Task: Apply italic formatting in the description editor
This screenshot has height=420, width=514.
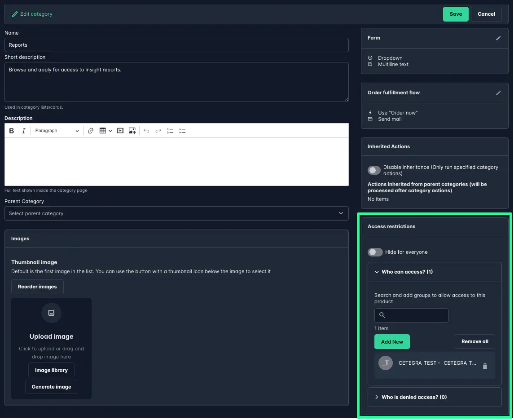Action: pyautogui.click(x=23, y=130)
